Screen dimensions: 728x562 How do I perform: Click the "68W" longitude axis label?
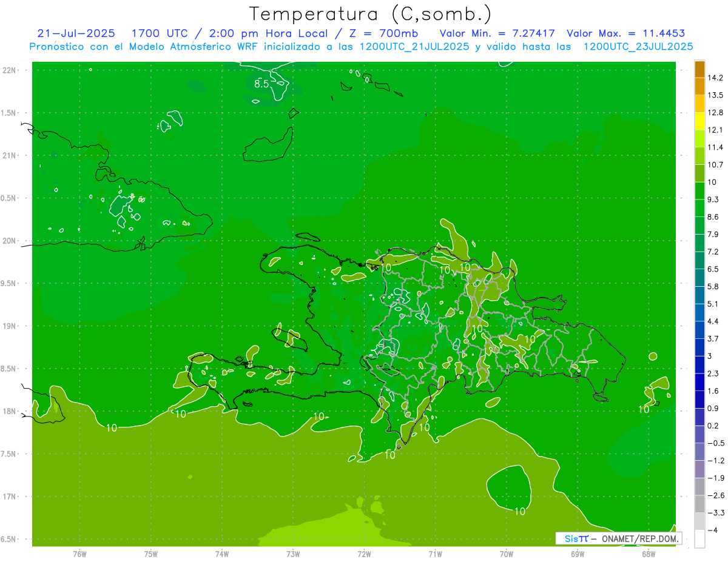[648, 554]
